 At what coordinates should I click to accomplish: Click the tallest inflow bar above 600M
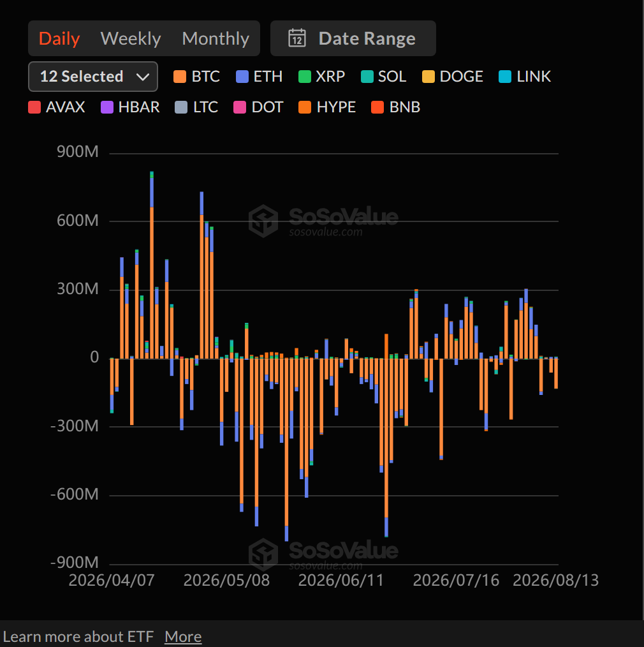(x=152, y=265)
